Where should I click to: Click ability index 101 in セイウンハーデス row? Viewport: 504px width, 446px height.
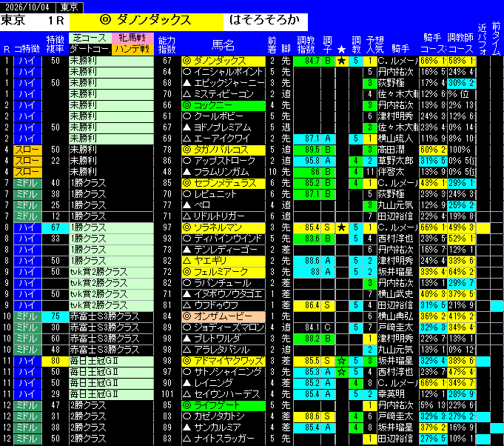pyautogui.click(x=167, y=394)
